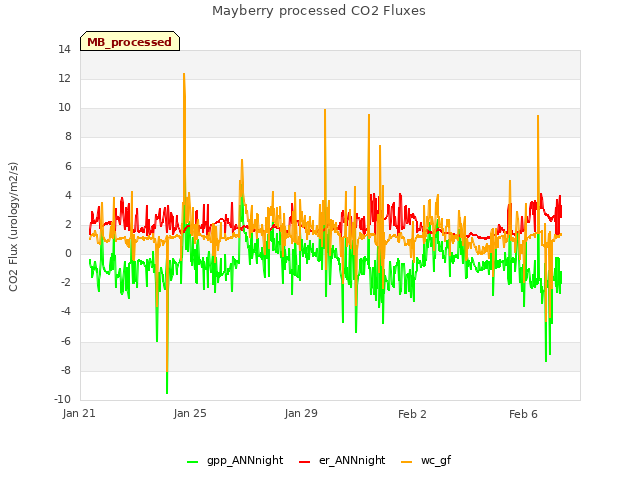Click the y-axis value 2

(x=68, y=224)
